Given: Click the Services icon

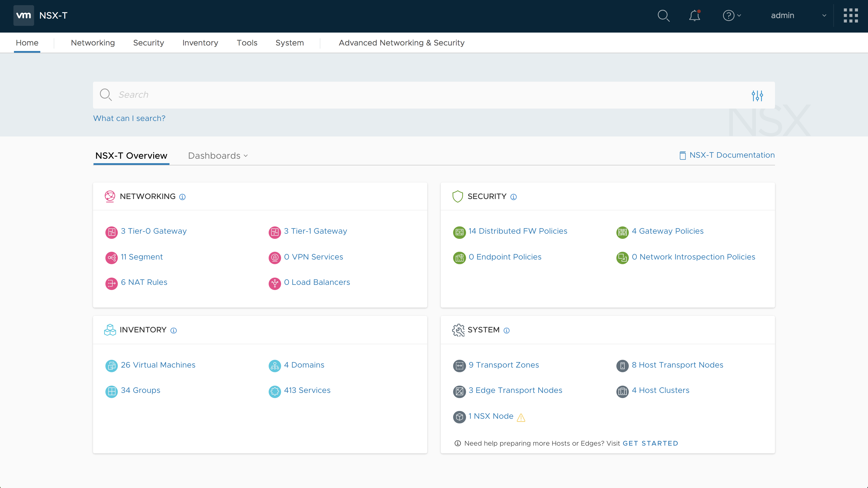Looking at the screenshot, I should point(275,391).
